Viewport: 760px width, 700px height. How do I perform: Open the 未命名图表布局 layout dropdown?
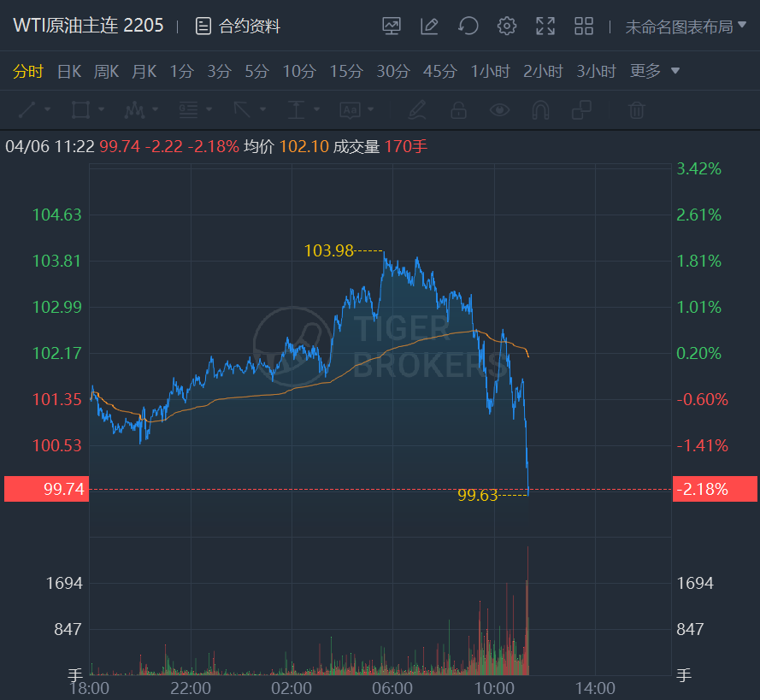point(686,26)
